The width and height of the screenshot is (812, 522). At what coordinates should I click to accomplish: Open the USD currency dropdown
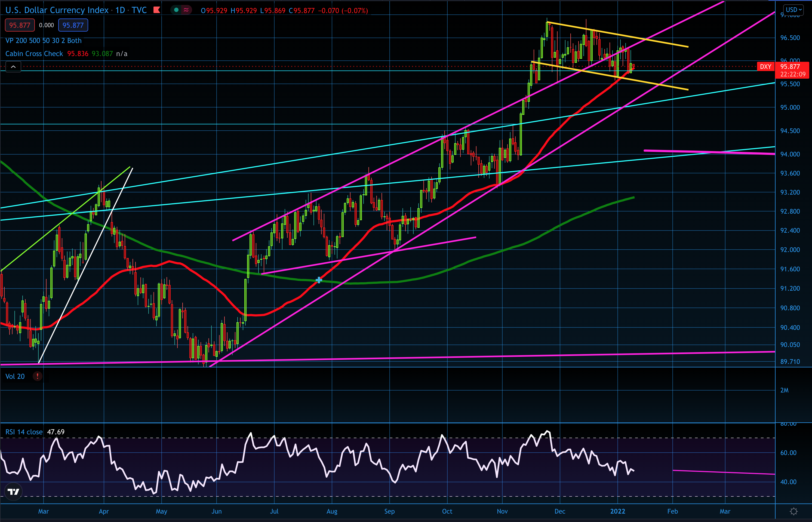(793, 10)
